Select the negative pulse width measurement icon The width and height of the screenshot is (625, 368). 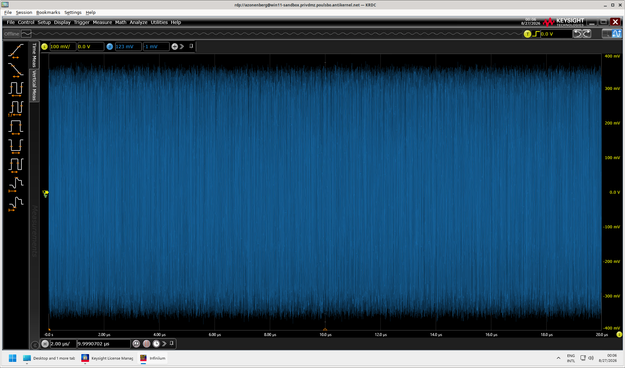tap(16, 146)
